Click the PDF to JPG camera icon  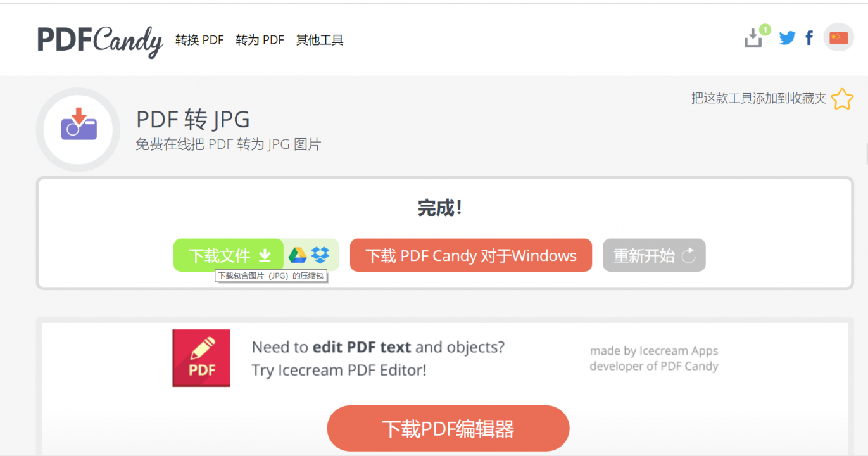pos(79,125)
